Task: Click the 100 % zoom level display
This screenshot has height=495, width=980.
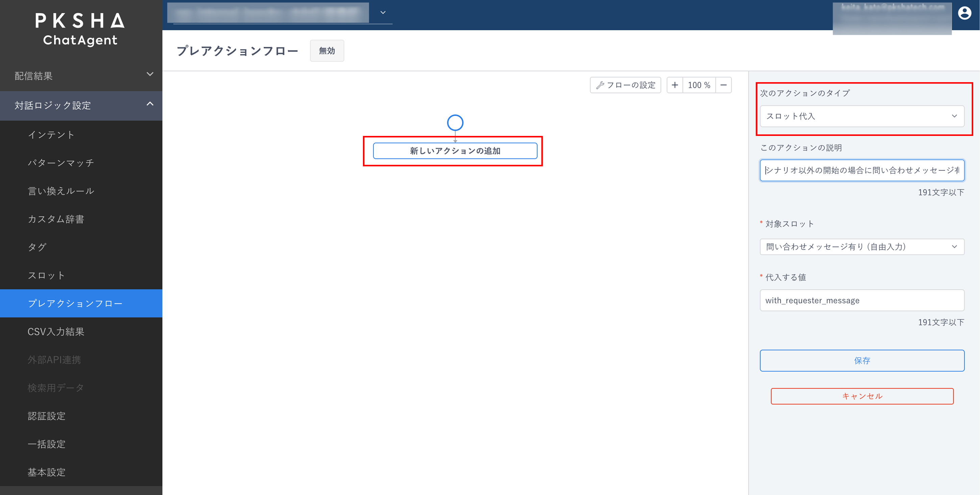Action: click(x=699, y=85)
